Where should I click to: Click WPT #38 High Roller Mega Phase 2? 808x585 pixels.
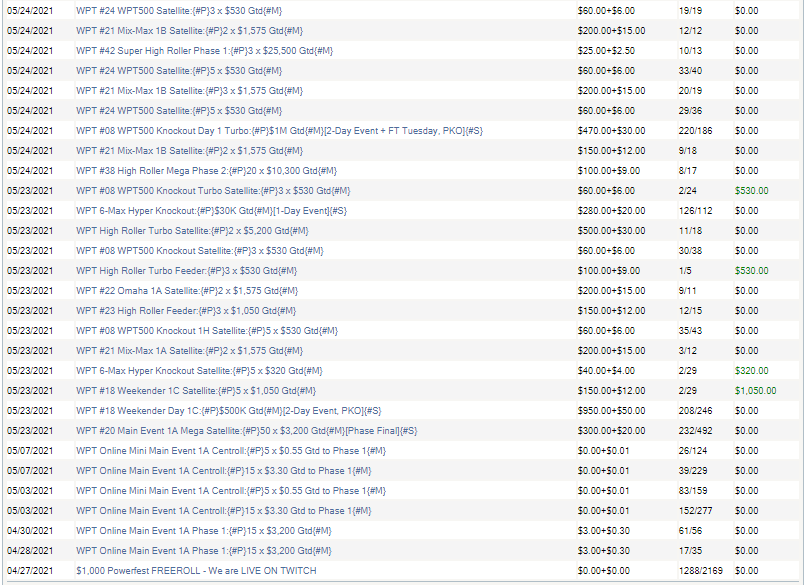[206, 170]
